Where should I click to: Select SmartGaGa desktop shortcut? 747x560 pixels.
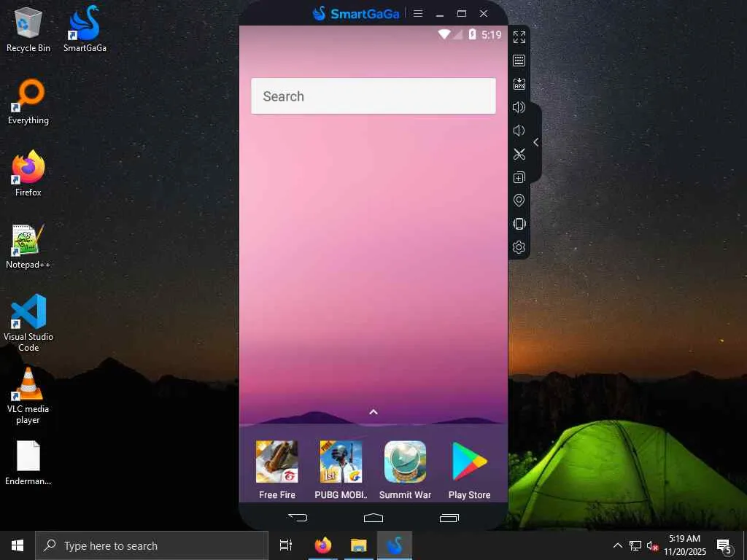point(85,29)
